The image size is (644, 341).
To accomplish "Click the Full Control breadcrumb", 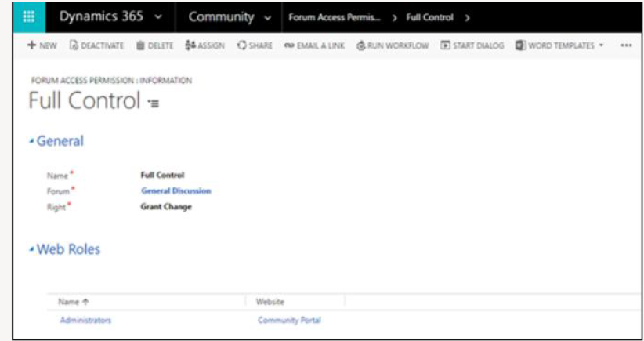I will (x=429, y=18).
